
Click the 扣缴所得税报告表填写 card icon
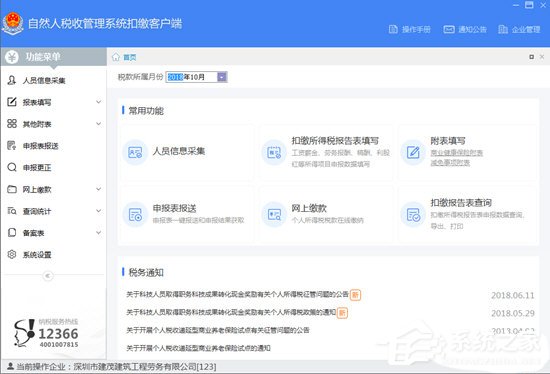click(274, 152)
